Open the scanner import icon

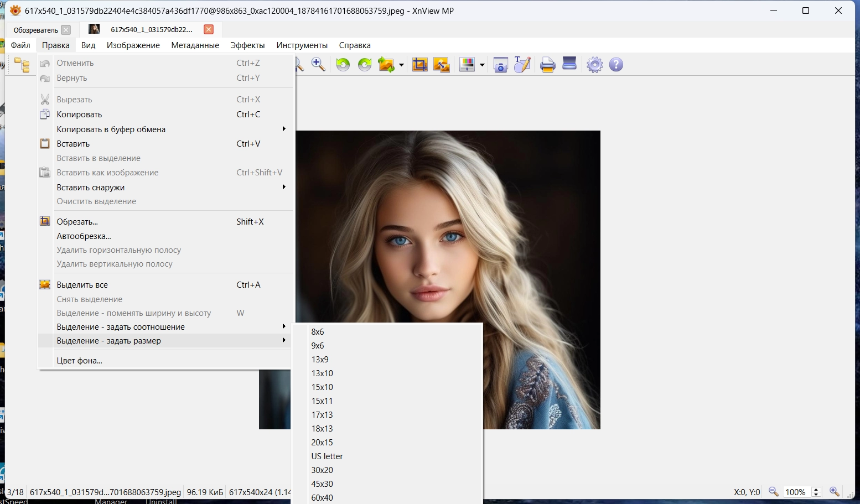click(569, 65)
